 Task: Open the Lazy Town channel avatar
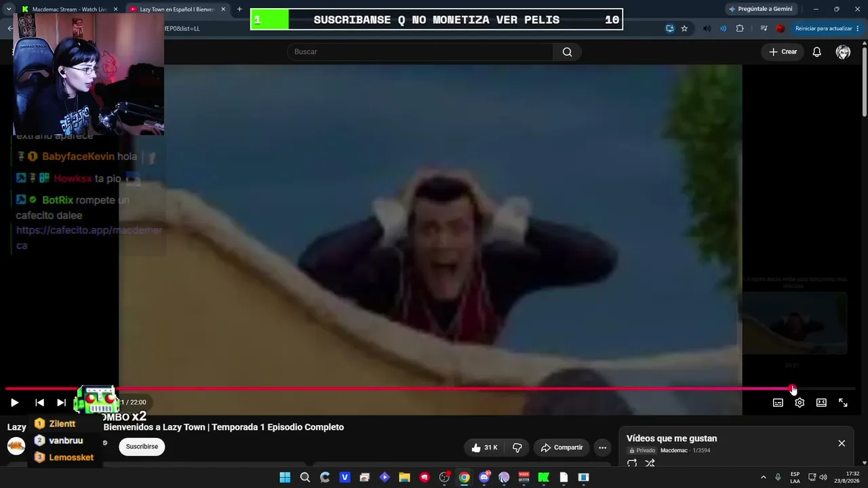pos(16,446)
